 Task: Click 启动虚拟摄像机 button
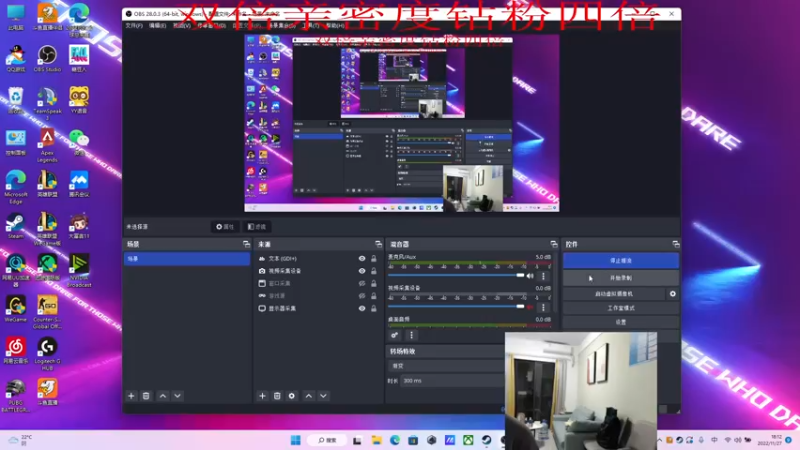point(614,294)
